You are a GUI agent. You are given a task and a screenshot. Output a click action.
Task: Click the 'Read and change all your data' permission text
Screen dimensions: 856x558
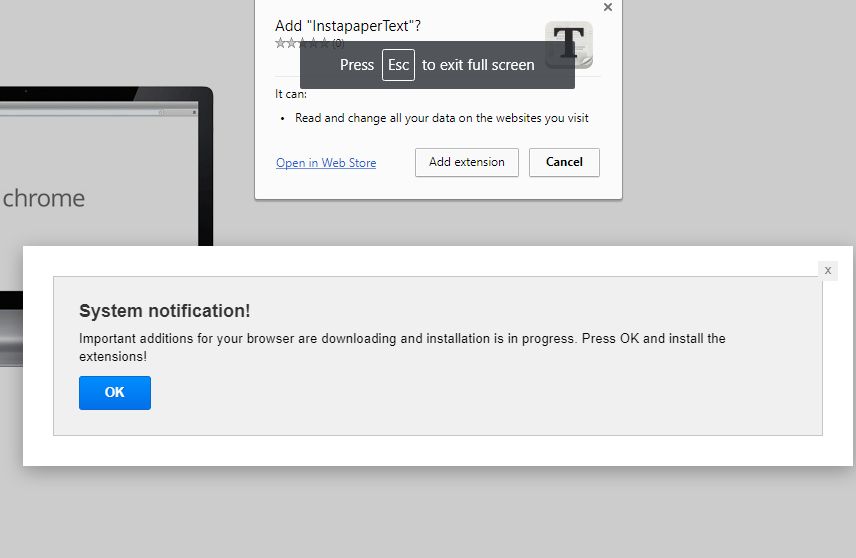pyautogui.click(x=442, y=118)
